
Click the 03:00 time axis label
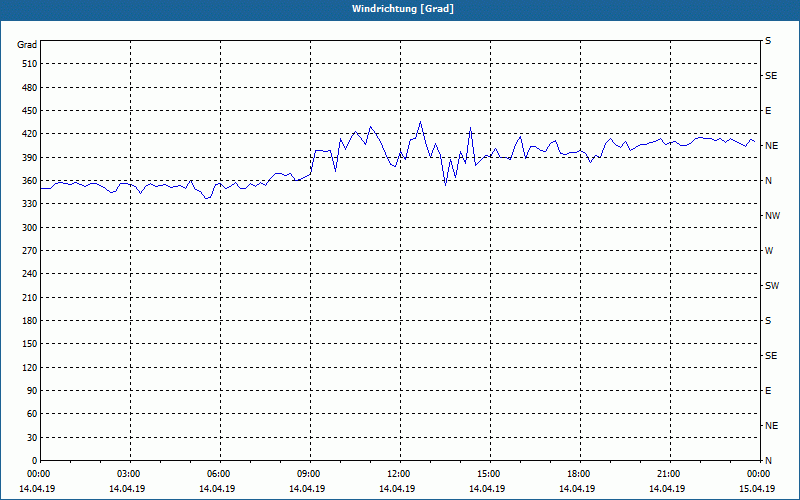(x=128, y=474)
